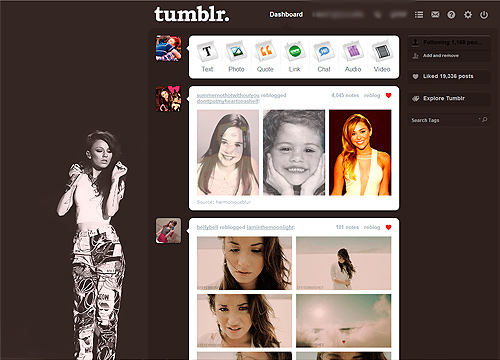This screenshot has height=360, width=500.
Task: Reblog the 101 notes post
Action: pos(372,227)
